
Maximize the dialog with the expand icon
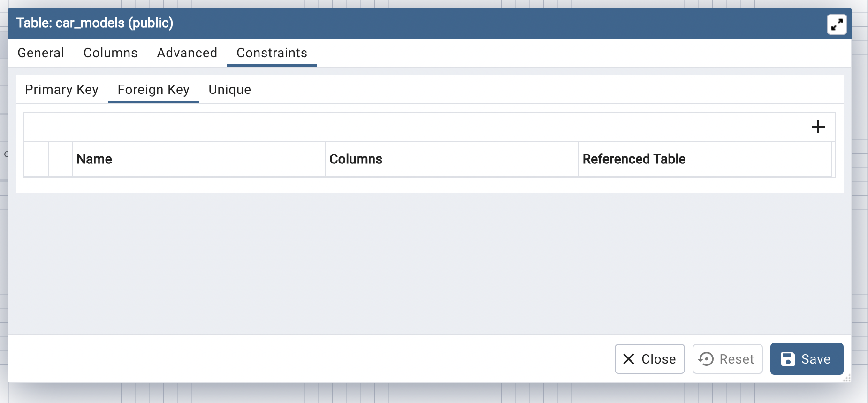click(837, 24)
